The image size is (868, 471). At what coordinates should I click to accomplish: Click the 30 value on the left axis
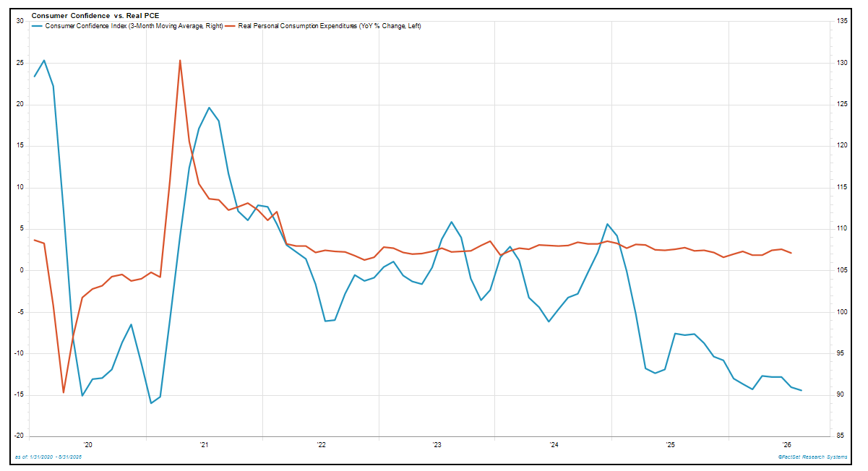[20, 21]
